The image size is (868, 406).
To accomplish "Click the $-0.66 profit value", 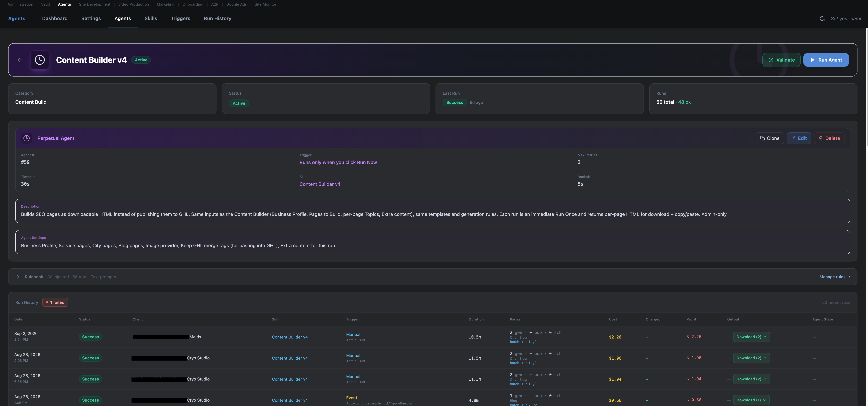I will (x=694, y=400).
